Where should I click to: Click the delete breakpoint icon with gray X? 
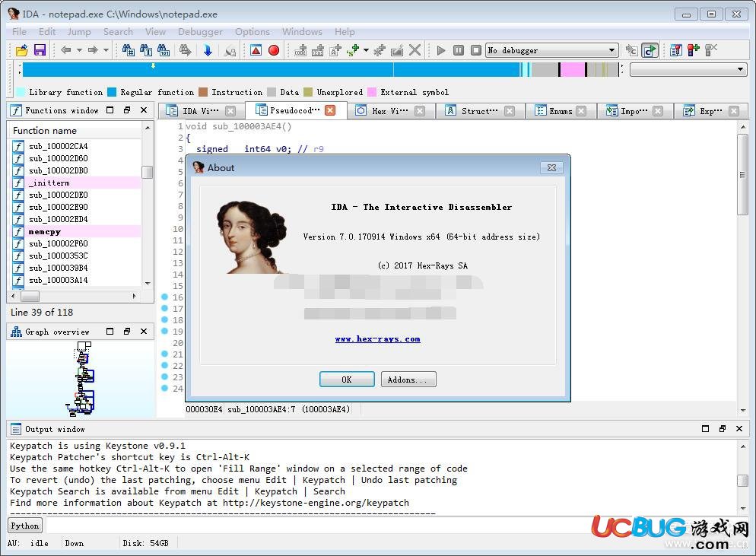711,50
